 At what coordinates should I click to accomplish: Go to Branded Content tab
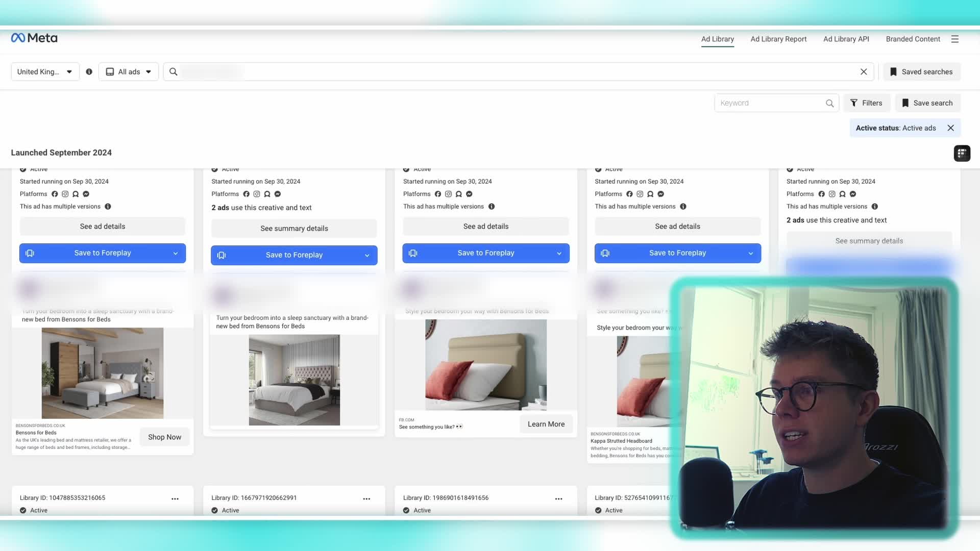(x=913, y=39)
